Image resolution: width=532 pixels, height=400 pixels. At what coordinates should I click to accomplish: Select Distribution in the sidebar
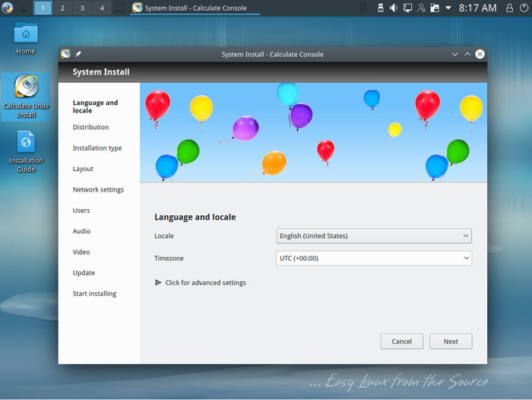pos(90,128)
